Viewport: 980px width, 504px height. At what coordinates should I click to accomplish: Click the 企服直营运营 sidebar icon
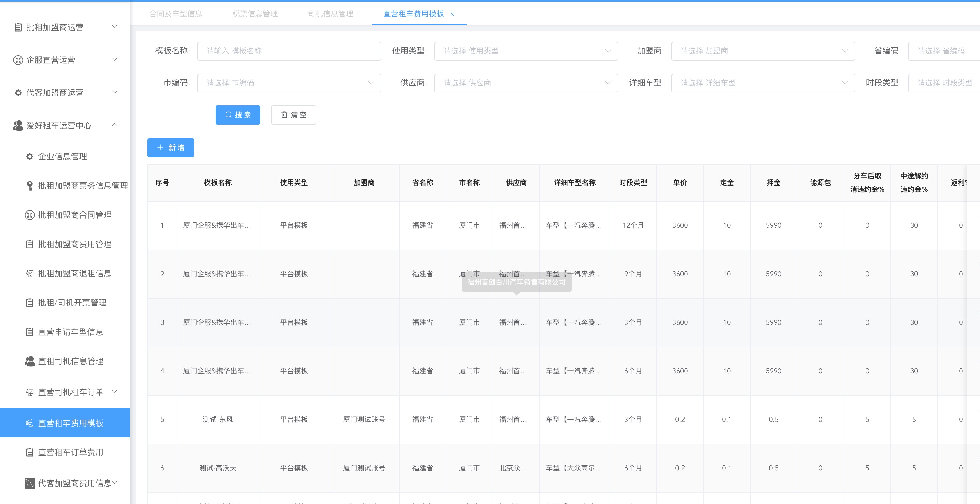(x=18, y=60)
